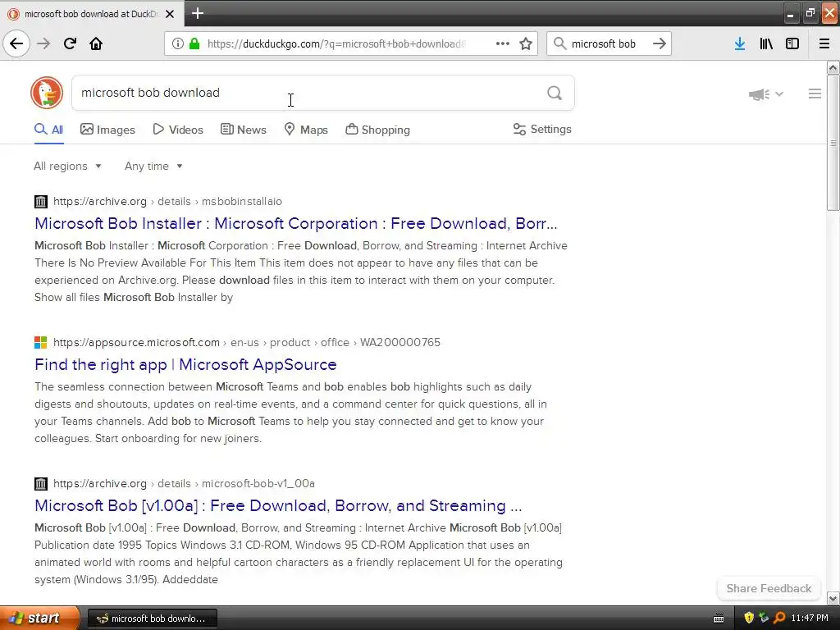Open a new browser tab
This screenshot has width=840, height=630.
198,13
